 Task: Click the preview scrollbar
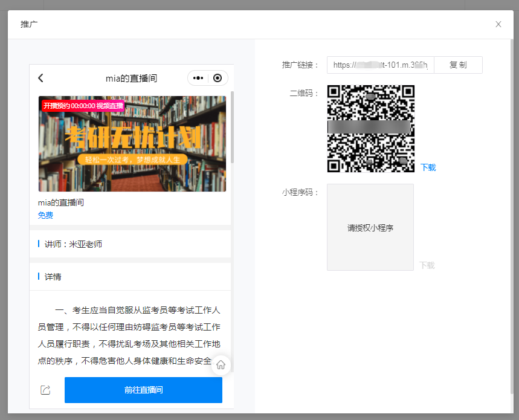[233, 127]
